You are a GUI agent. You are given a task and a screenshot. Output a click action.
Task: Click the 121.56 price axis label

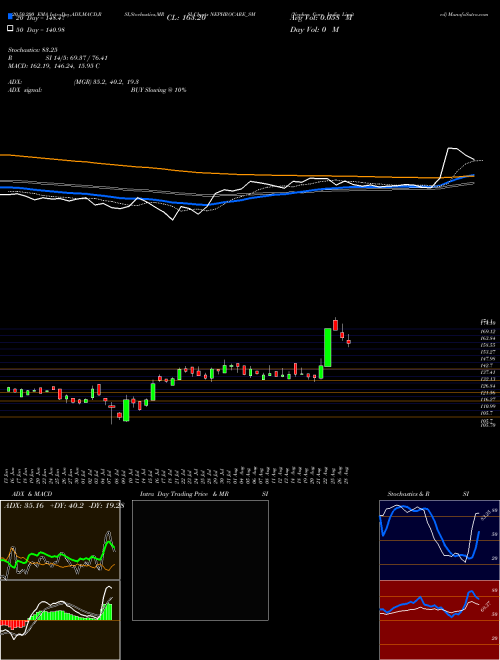coord(488,392)
